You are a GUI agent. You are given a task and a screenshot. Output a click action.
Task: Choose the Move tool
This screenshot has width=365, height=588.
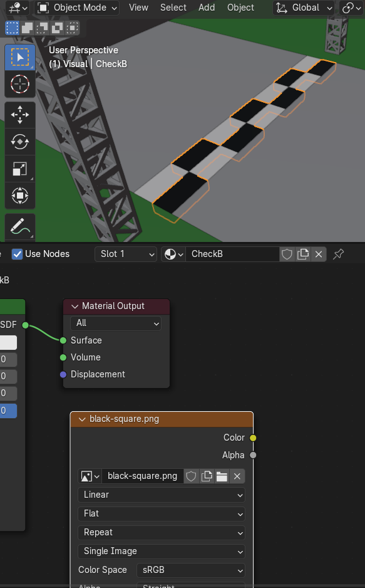(x=20, y=115)
